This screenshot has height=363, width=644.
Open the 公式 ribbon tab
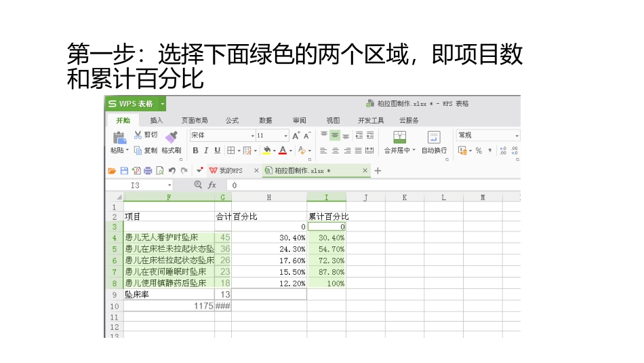(x=232, y=121)
